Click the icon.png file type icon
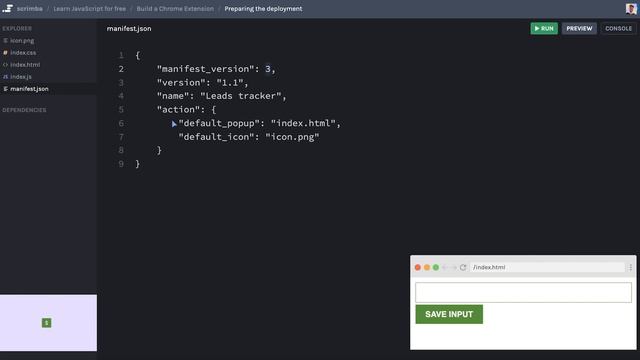The image size is (640, 360). tap(5, 40)
